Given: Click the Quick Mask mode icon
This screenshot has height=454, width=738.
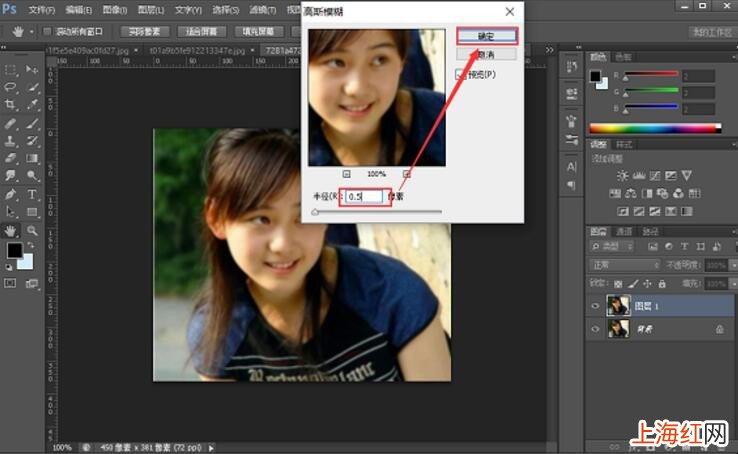Looking at the screenshot, I should (10, 283).
